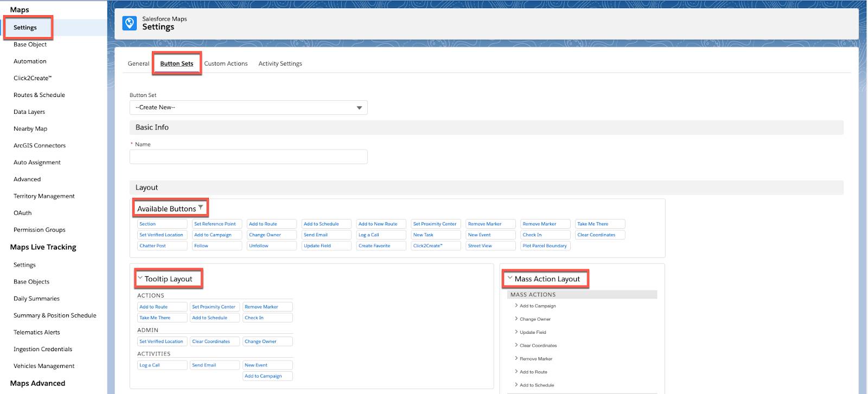Switch to the General tab
Screen dimensions: 868x394
pos(138,63)
